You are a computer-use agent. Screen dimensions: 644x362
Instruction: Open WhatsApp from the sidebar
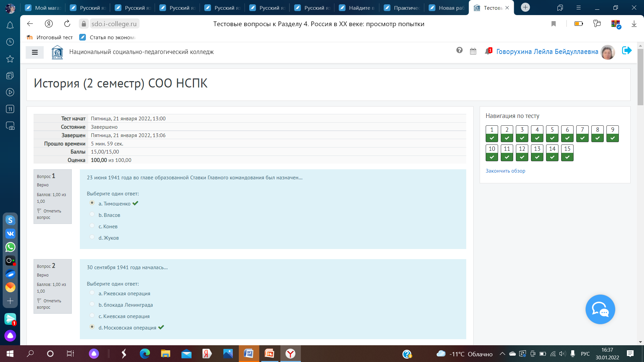10,247
